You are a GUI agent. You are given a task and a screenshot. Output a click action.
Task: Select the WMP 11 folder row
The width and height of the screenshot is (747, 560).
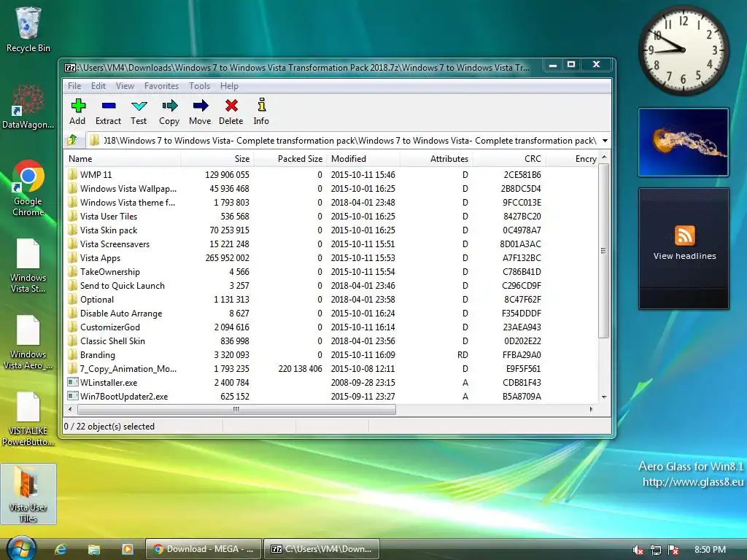point(330,175)
